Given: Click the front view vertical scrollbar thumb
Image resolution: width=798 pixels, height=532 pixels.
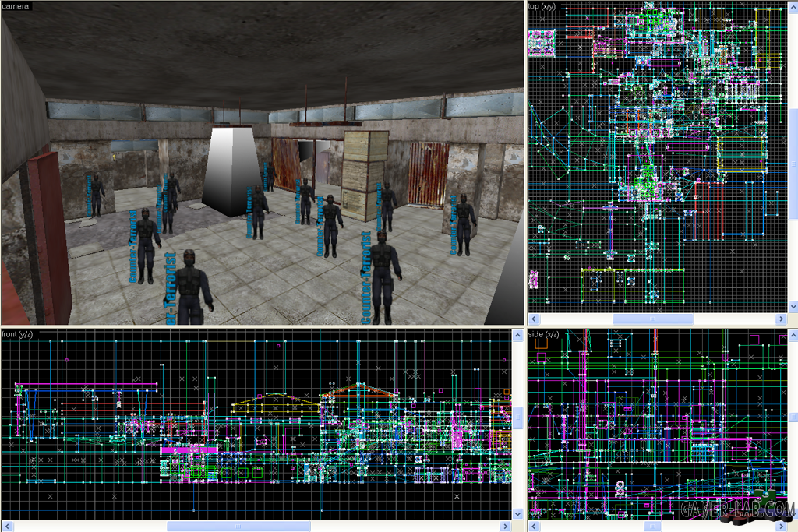Looking at the screenshot, I should pos(517,417).
